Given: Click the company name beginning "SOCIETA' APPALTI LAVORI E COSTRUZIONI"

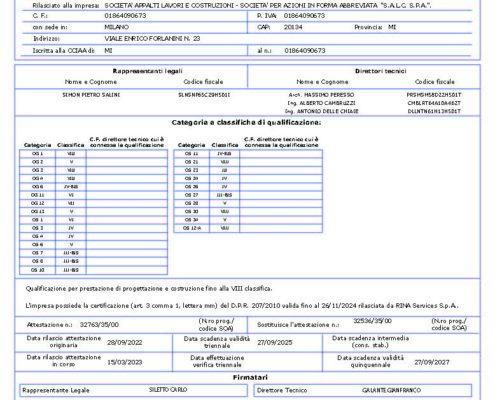Looking at the screenshot, I should coord(268,5).
